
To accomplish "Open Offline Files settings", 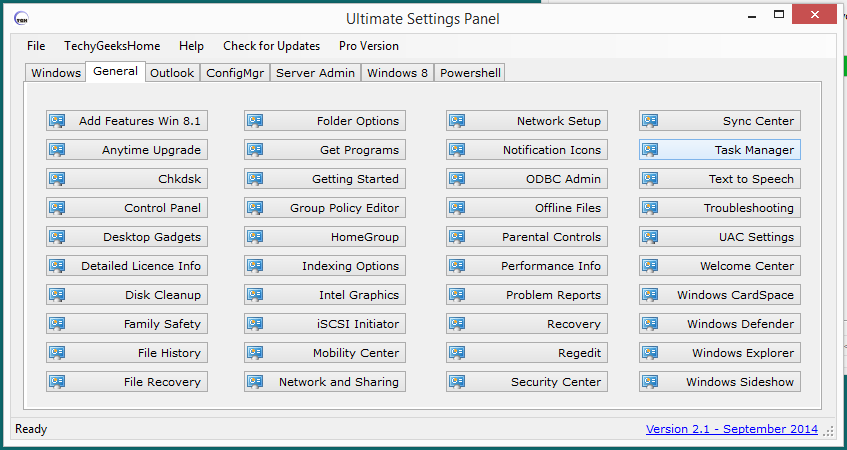I will coord(527,208).
